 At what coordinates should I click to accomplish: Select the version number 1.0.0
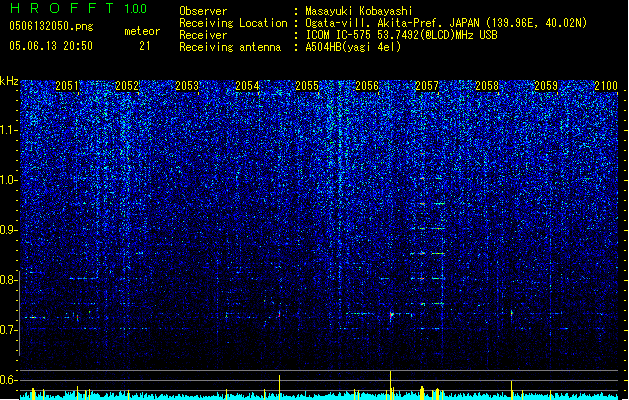coord(136,9)
